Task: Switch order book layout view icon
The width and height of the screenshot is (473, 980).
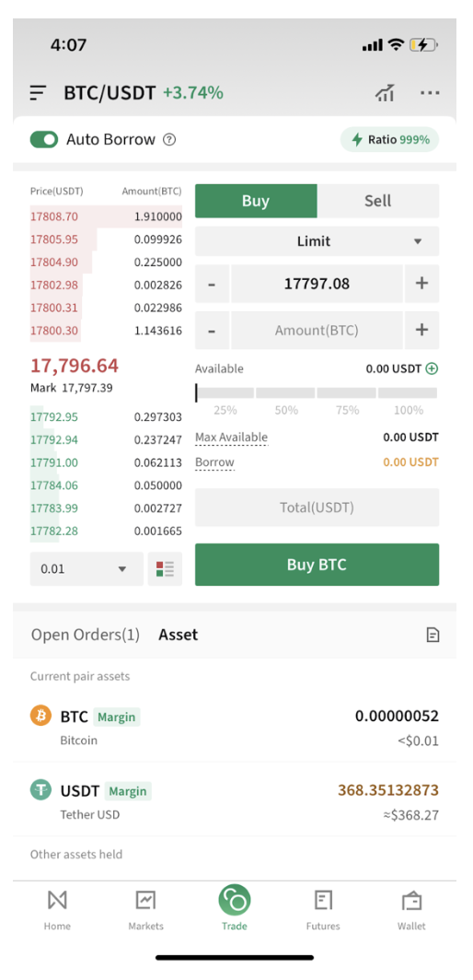Action: pos(165,569)
